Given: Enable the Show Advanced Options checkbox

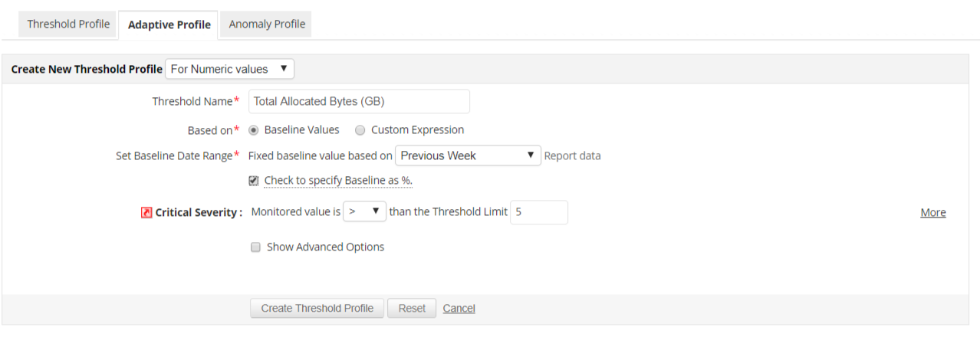Looking at the screenshot, I should (x=255, y=247).
